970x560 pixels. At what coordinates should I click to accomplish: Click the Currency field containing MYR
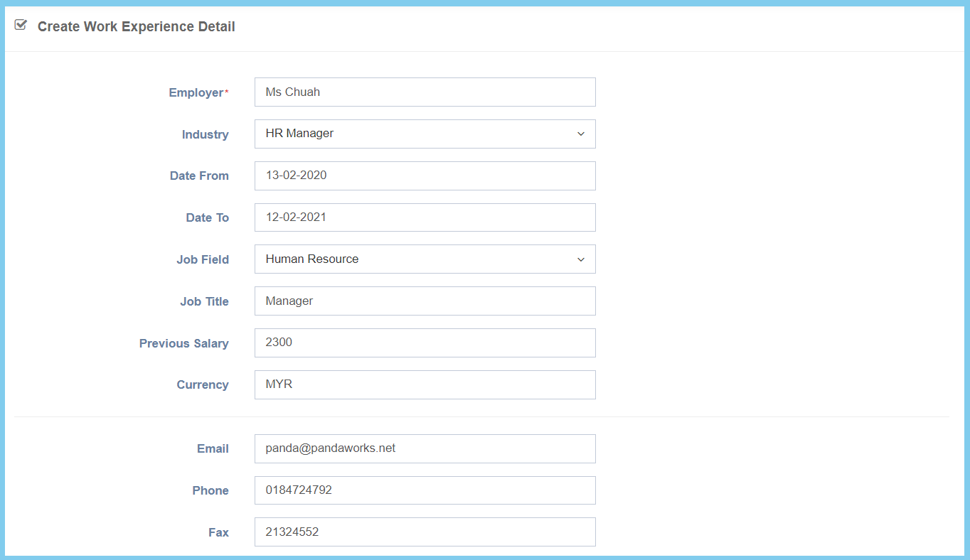425,384
